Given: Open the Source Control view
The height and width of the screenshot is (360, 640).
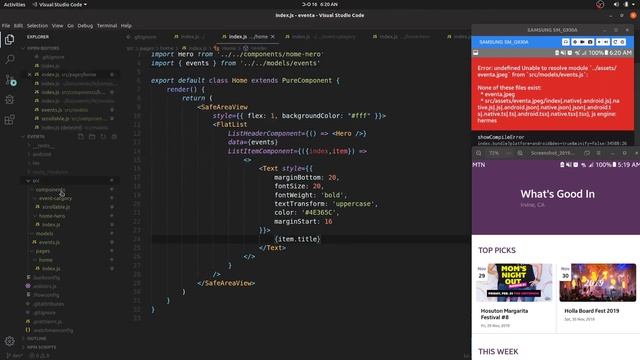Looking at the screenshot, I should 11,80.
